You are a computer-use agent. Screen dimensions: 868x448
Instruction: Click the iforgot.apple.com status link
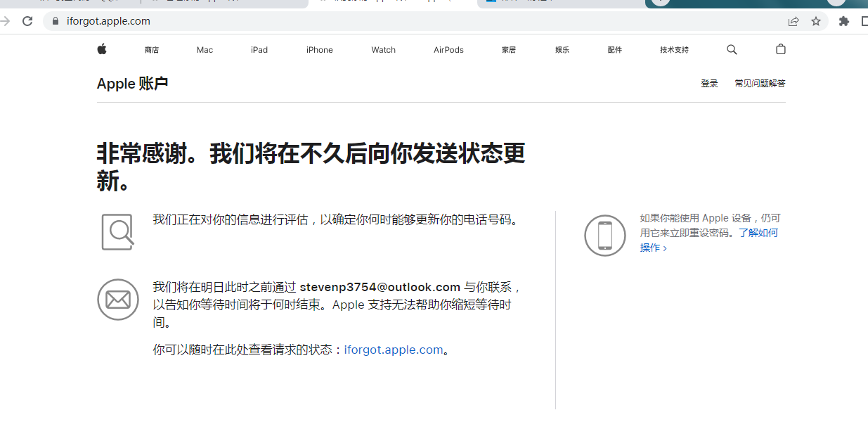(x=394, y=350)
